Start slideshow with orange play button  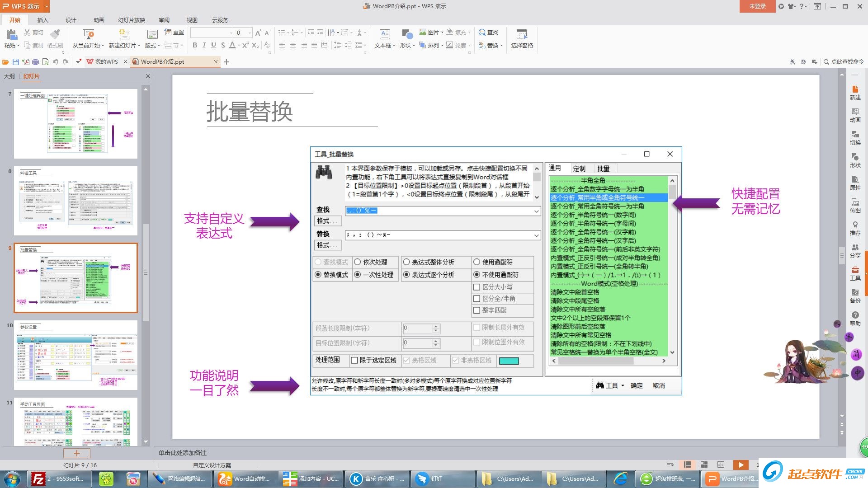(741, 465)
